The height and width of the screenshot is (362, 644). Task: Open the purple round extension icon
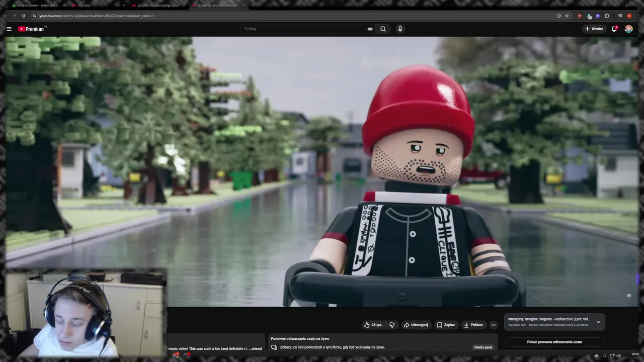pyautogui.click(x=598, y=16)
